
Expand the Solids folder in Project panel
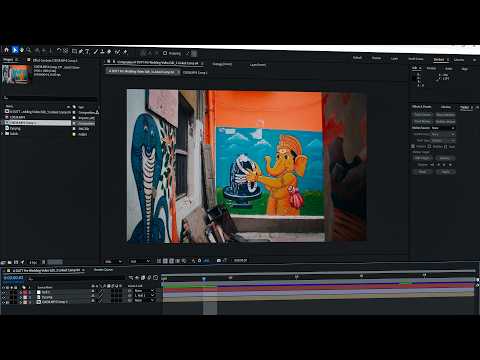pyautogui.click(x=3, y=133)
